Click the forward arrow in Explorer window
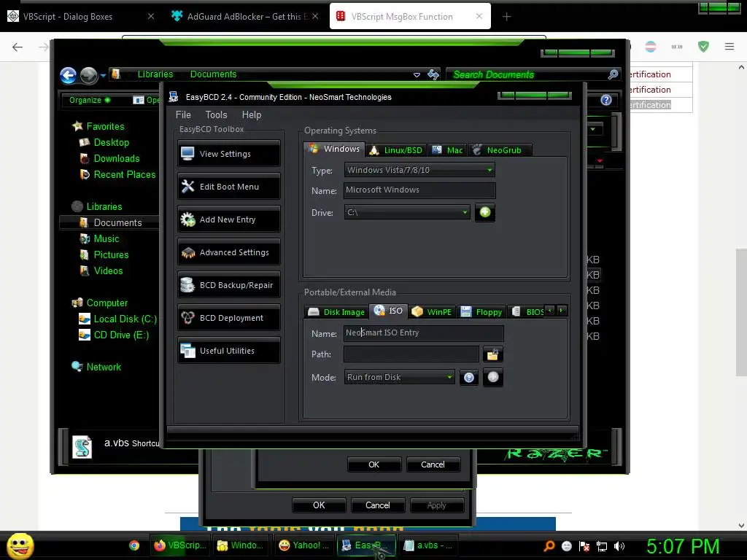This screenshot has height=560, width=747. point(88,75)
